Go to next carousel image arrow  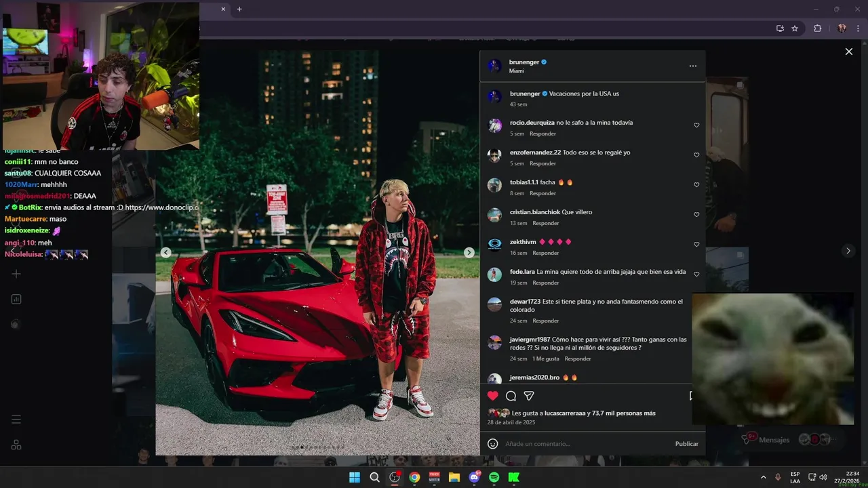469,252
